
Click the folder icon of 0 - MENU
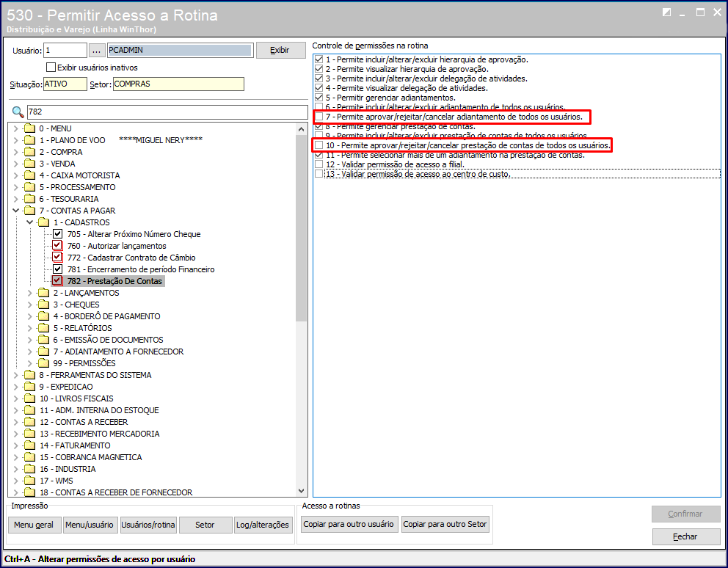29,128
